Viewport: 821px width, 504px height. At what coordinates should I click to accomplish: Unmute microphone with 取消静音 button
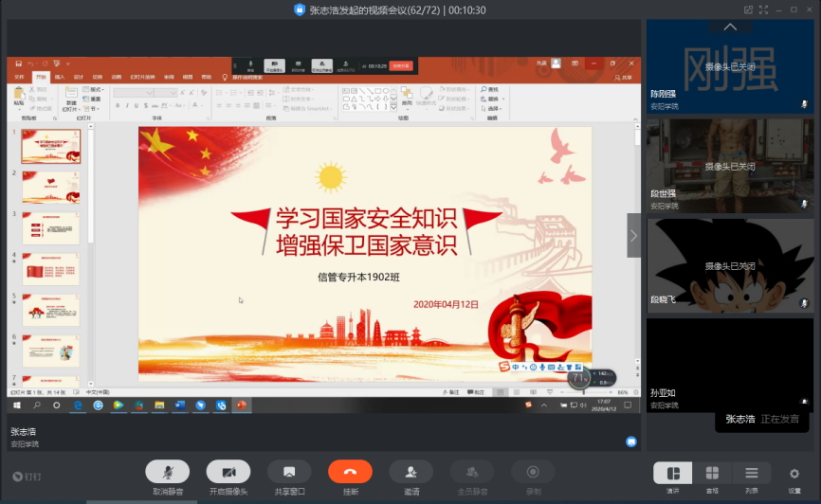pos(168,472)
